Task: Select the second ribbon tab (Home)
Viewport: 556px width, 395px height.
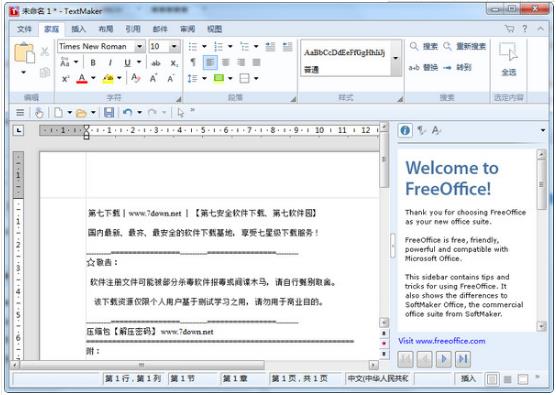Action: tap(51, 29)
